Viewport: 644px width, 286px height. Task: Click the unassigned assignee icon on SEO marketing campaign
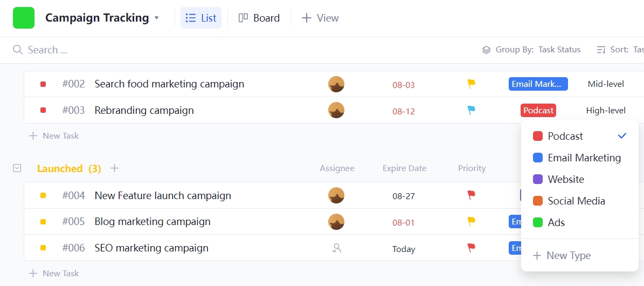tap(336, 248)
